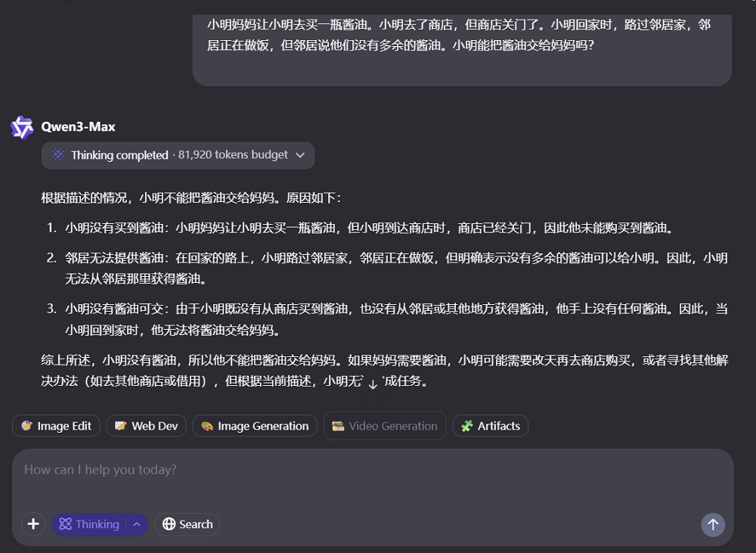Click the sparkle icon on Thinking completed bar
Image resolution: width=756 pixels, height=553 pixels.
[57, 155]
